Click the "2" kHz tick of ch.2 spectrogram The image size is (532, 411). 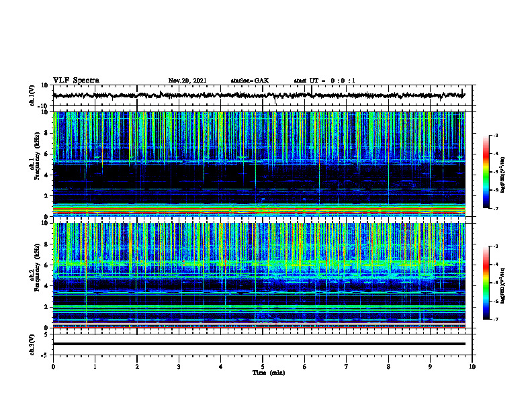pyautogui.click(x=46, y=307)
